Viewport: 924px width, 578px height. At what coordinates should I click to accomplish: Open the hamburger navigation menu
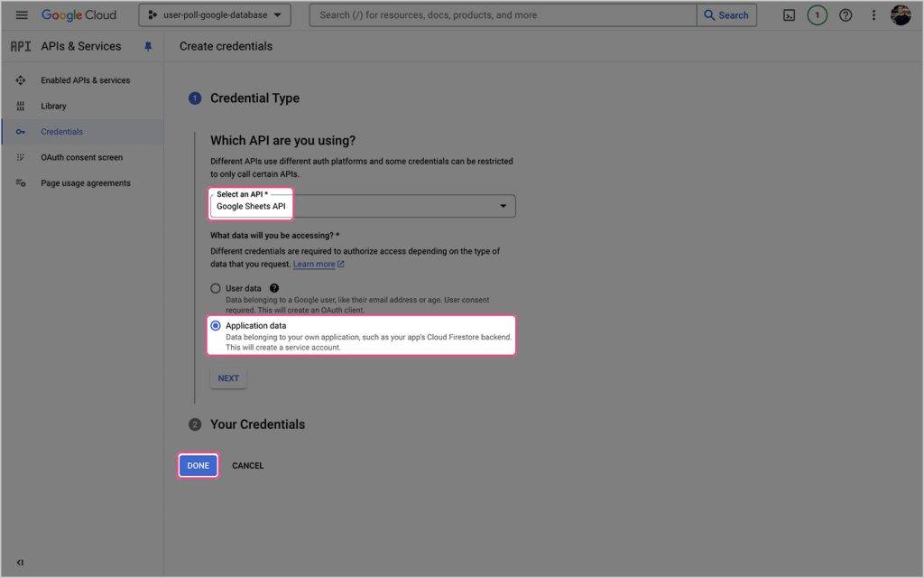pos(22,14)
